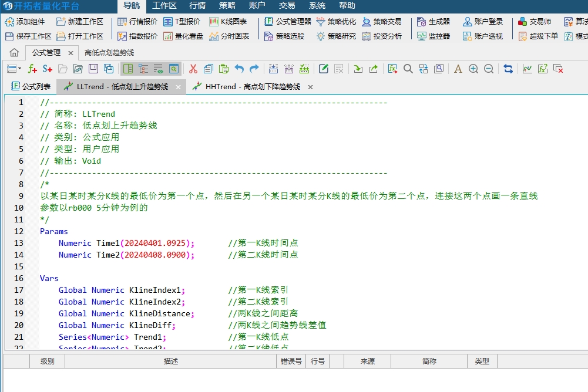Click the undo arrow icon
Viewport: 588px width, 392px height.
tap(239, 69)
